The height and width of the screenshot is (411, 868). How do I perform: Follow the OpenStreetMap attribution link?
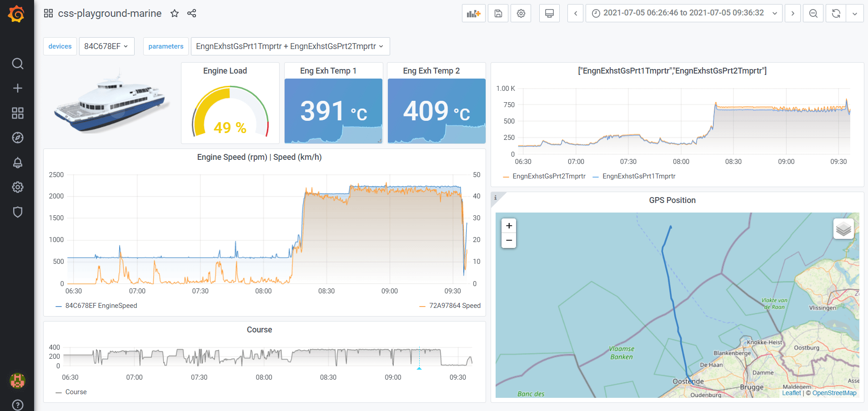tap(834, 392)
